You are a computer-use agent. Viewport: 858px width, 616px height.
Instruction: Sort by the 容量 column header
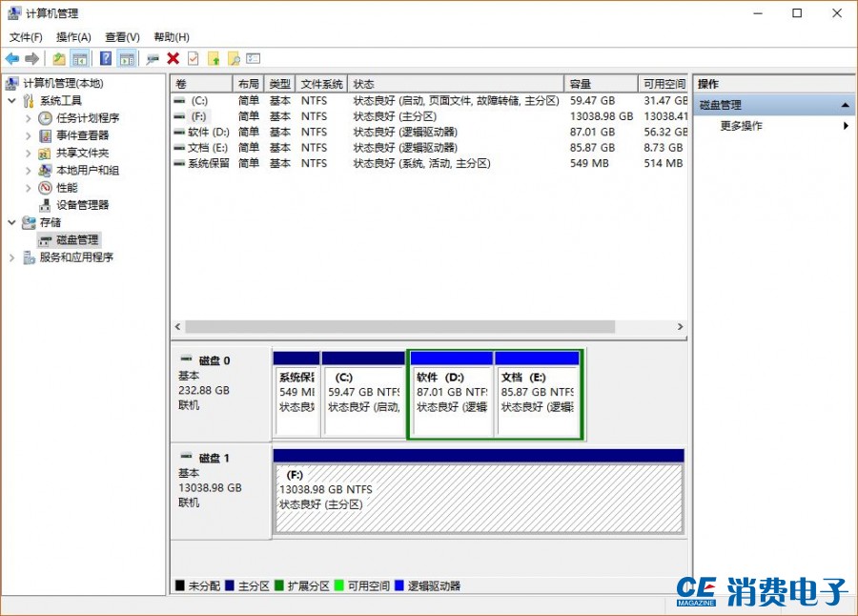(601, 84)
